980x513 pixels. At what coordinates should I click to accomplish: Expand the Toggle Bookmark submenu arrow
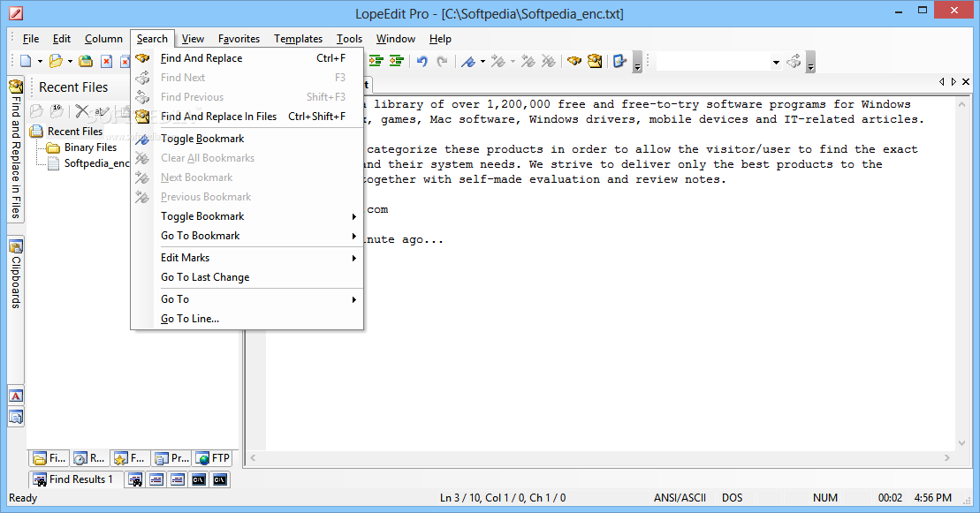353,216
